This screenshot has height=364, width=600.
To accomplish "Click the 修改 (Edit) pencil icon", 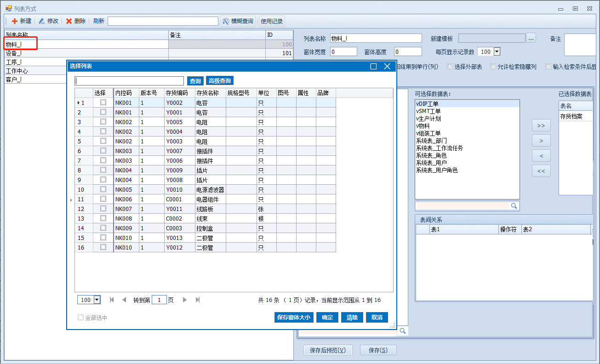I will (x=42, y=21).
